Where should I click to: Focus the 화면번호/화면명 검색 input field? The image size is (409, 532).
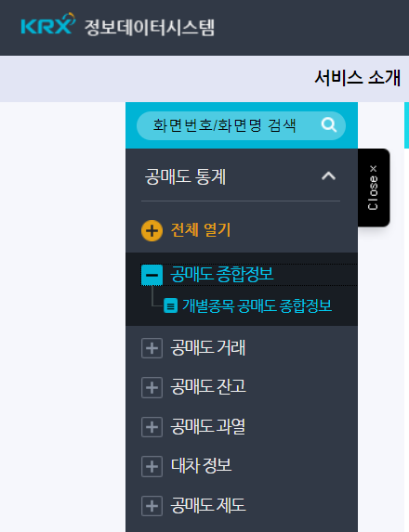point(241,125)
